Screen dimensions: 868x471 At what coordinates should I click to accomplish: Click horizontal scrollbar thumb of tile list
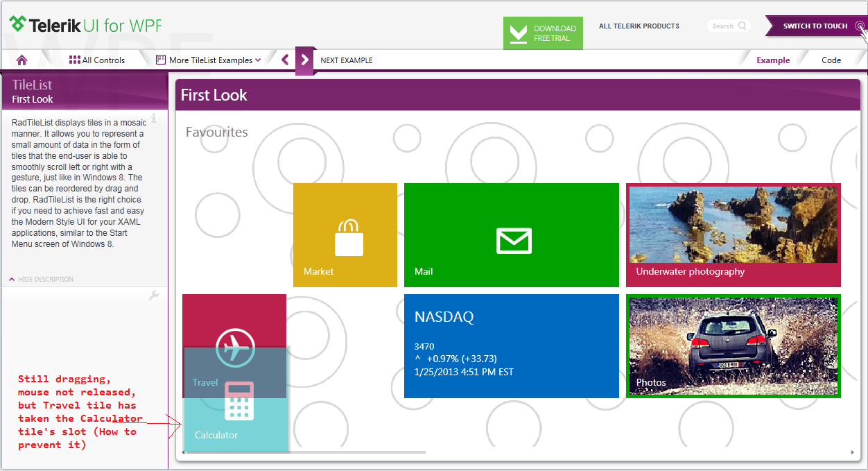pos(306,452)
